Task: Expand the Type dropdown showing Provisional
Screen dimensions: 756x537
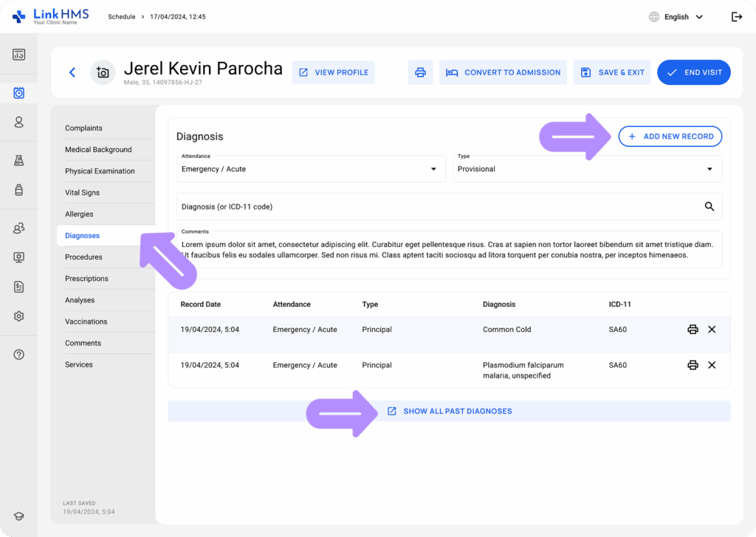Action: [x=587, y=169]
